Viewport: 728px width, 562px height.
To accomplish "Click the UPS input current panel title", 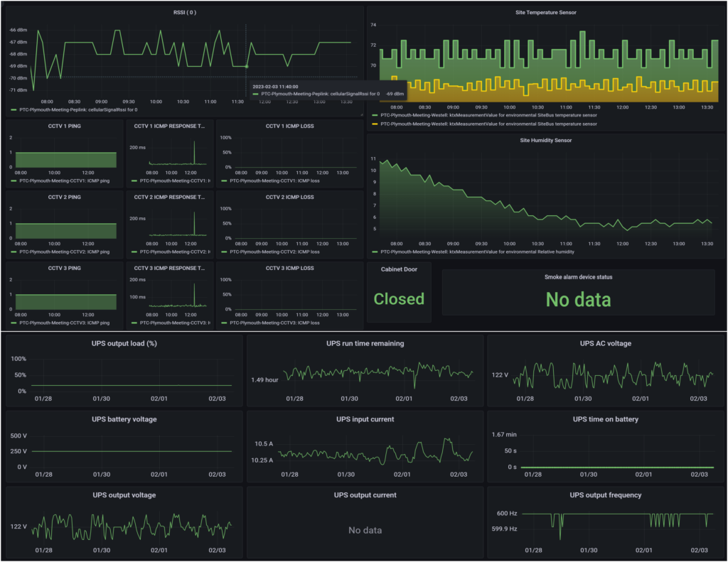I will [365, 419].
